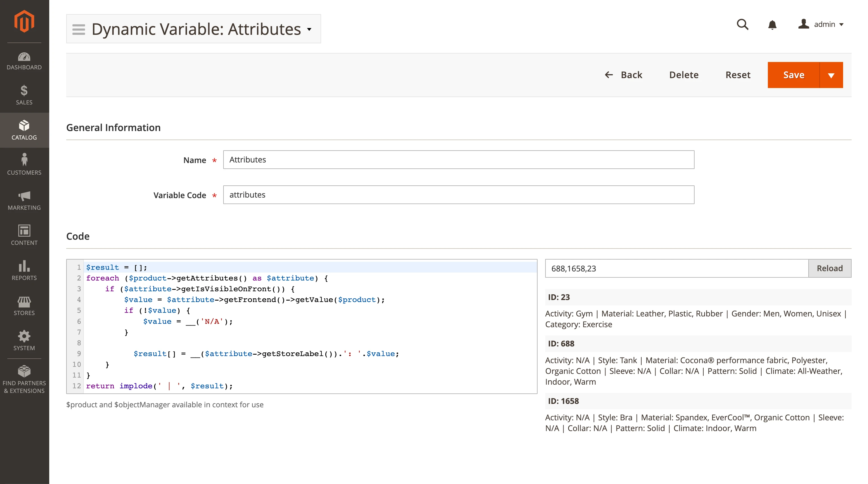Open the Reports sidebar icon
This screenshot has width=868, height=484.
24,270
